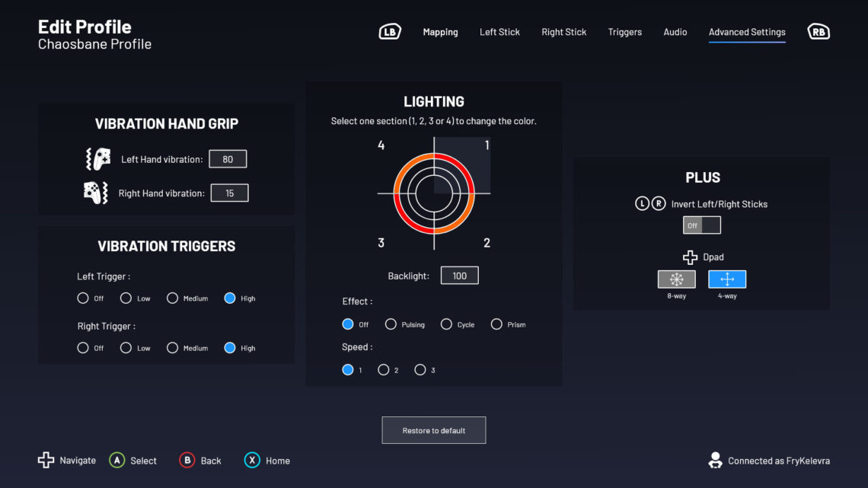Open the Audio tab
This screenshot has height=488, width=868.
click(x=675, y=32)
